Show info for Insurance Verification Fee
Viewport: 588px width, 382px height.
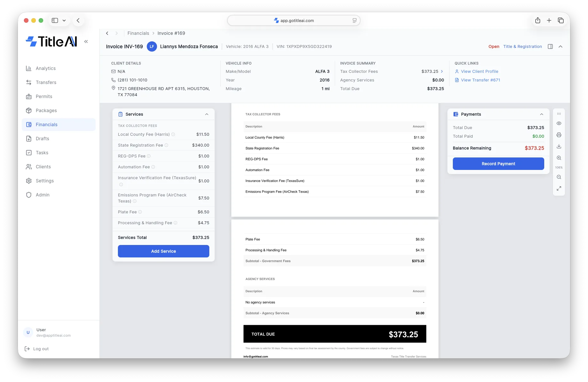tap(121, 185)
